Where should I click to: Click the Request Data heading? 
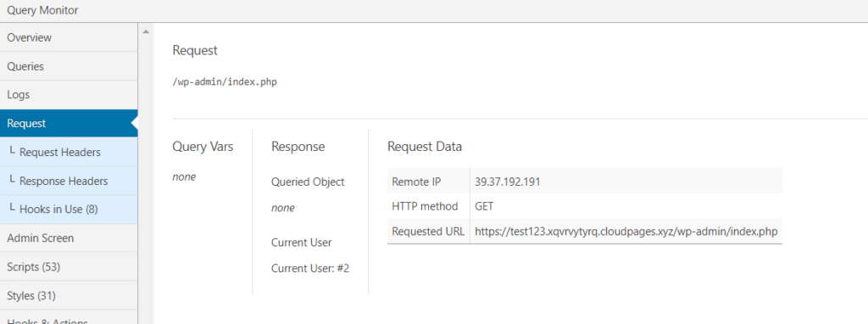[425, 147]
